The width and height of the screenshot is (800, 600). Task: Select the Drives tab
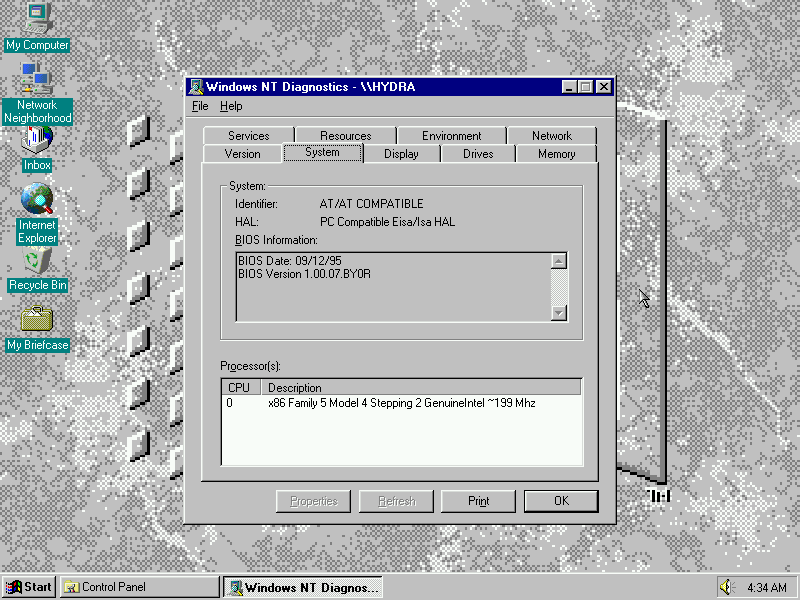478,154
